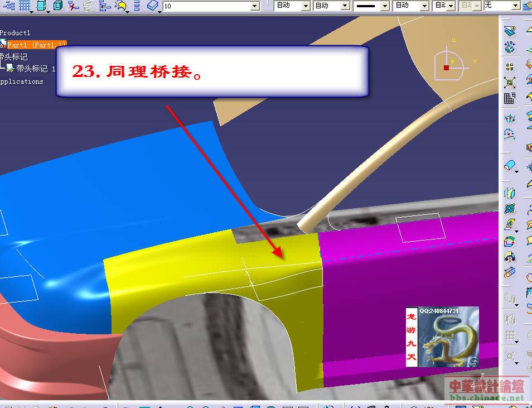The image size is (532, 408).
Task: Open the layer number dropdown showing 10
Action: tap(255, 6)
